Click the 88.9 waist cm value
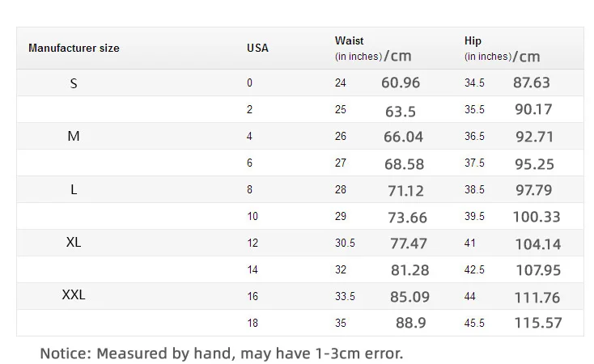This screenshot has height=364, width=594. (410, 323)
